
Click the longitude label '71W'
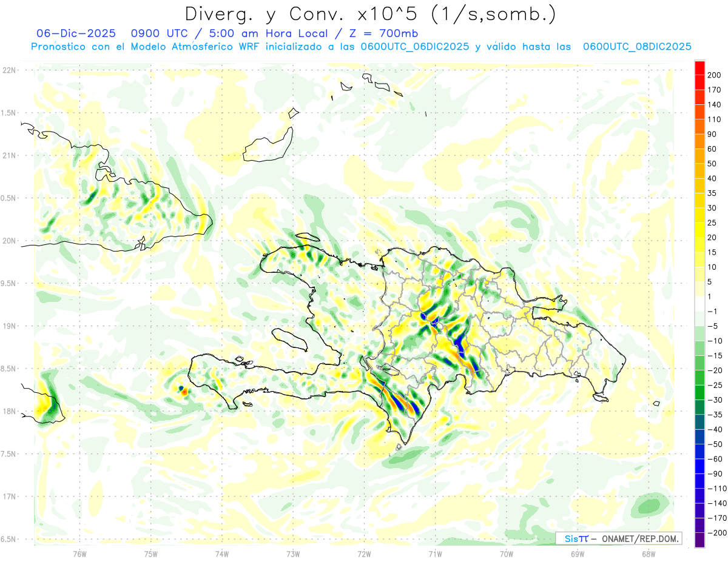435,554
